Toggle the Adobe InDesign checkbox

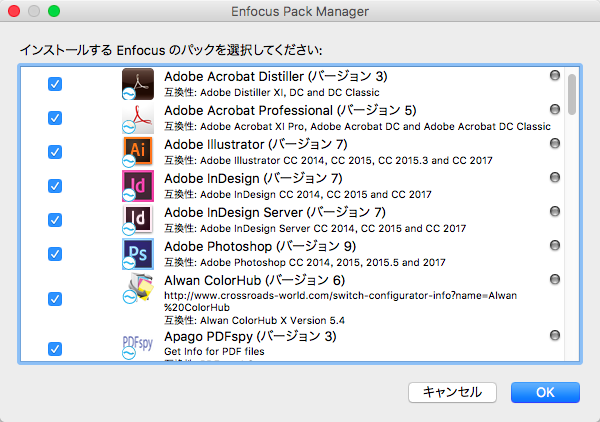point(55,186)
